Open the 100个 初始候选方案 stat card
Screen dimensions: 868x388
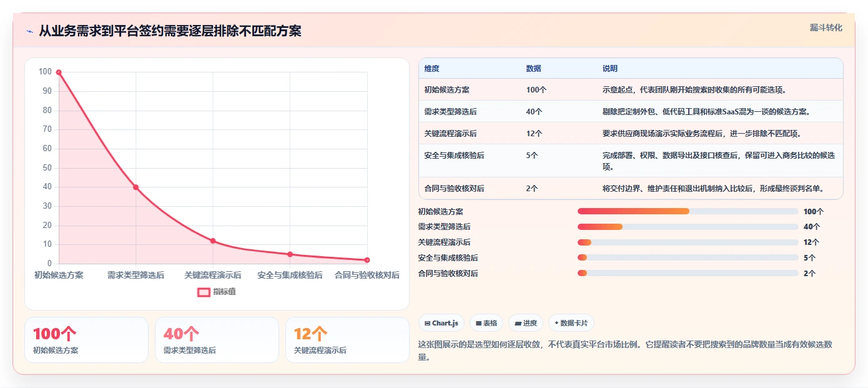pyautogui.click(x=87, y=340)
